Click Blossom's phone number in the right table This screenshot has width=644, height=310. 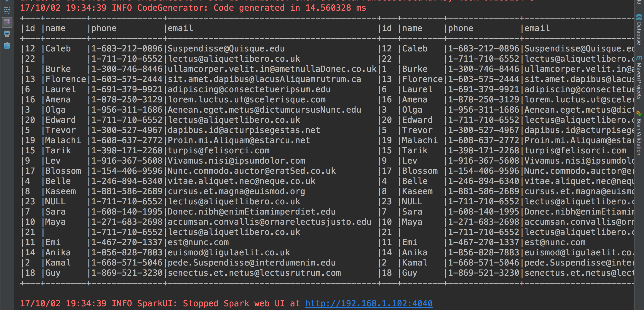click(x=483, y=171)
